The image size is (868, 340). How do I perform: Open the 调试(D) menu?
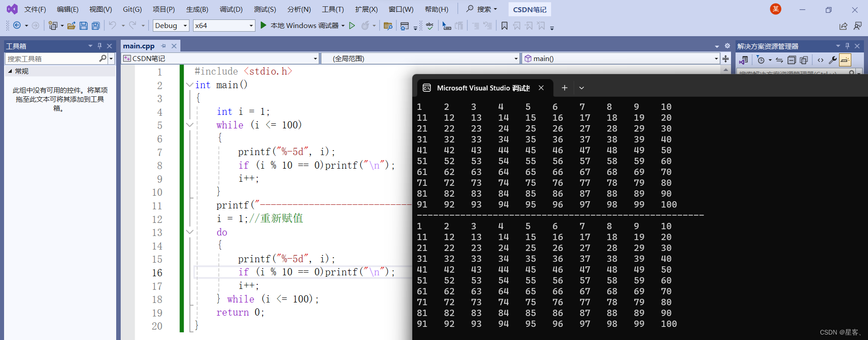[x=231, y=9]
